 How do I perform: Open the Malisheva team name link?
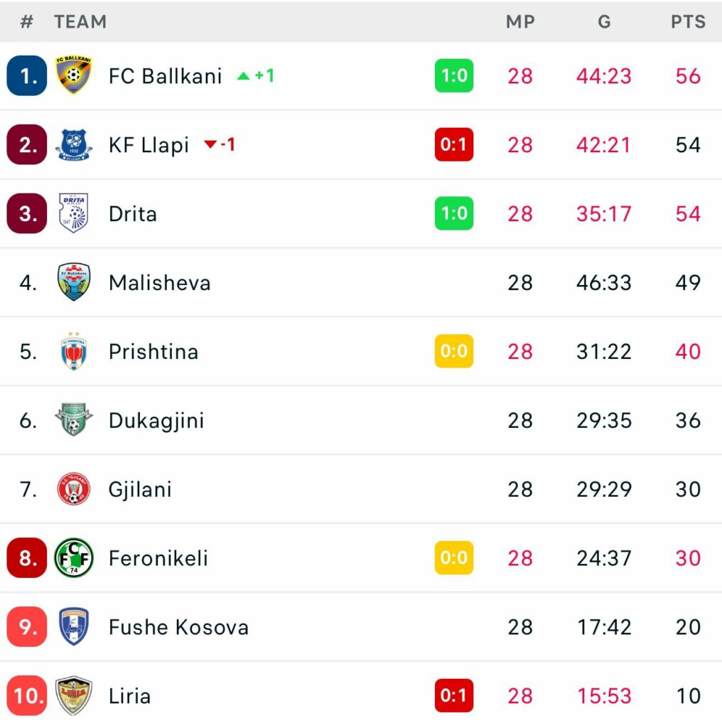160,283
